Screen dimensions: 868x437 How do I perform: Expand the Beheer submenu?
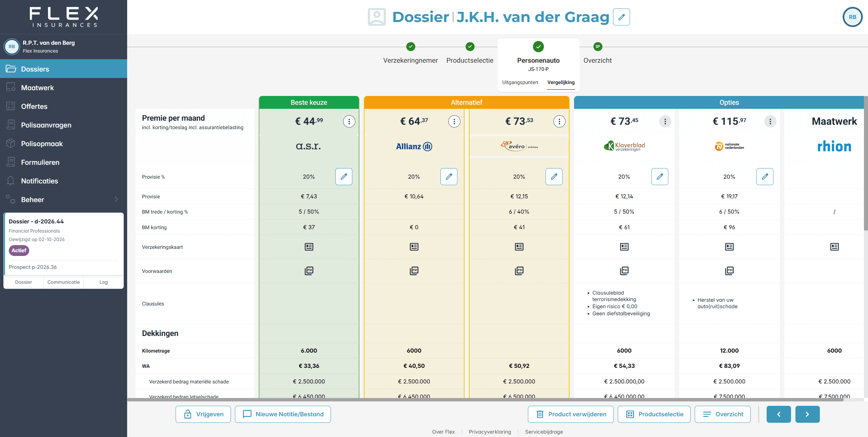pos(63,200)
